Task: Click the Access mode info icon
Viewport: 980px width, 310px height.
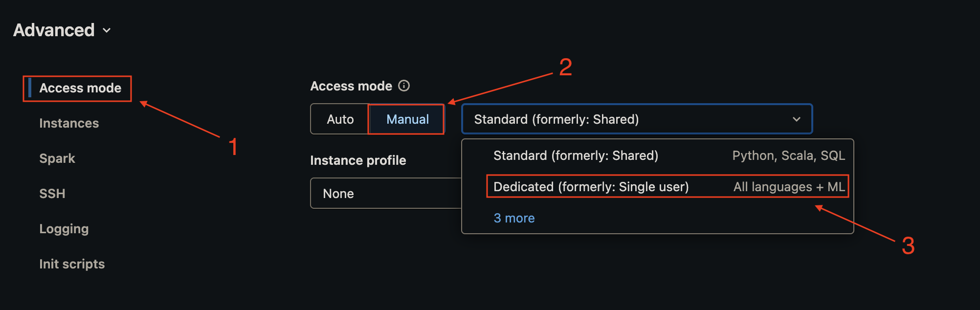Action: tap(403, 86)
